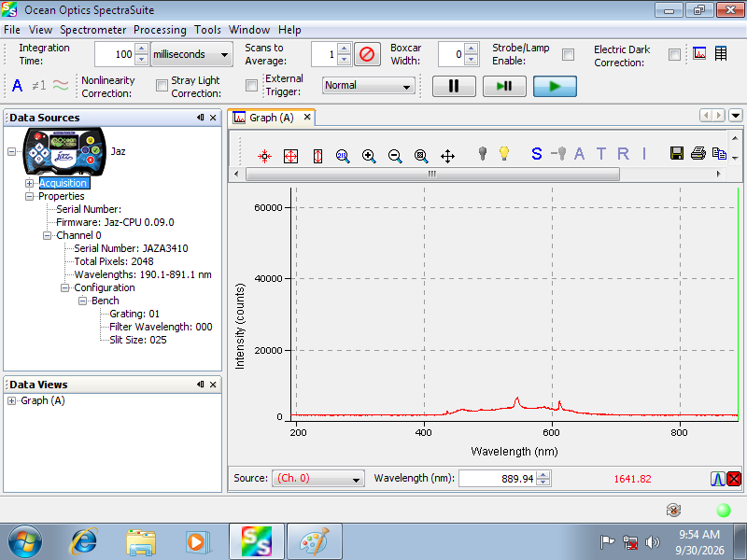
Task: Collapse the Properties tree node
Action: pos(30,196)
